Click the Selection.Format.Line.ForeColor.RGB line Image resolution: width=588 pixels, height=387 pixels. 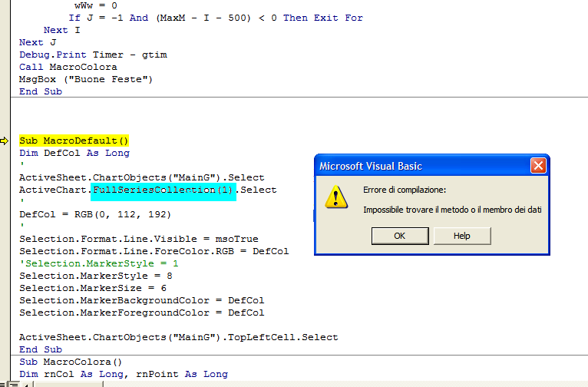coord(154,251)
